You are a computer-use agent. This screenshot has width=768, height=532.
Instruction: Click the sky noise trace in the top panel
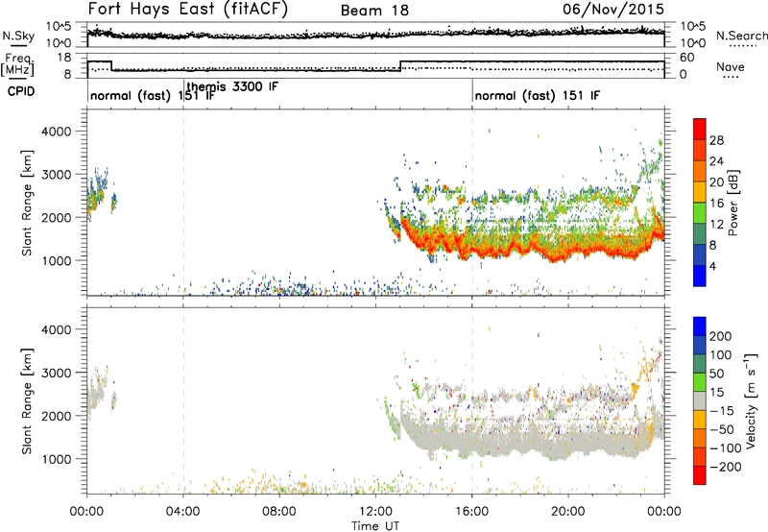coord(375,35)
